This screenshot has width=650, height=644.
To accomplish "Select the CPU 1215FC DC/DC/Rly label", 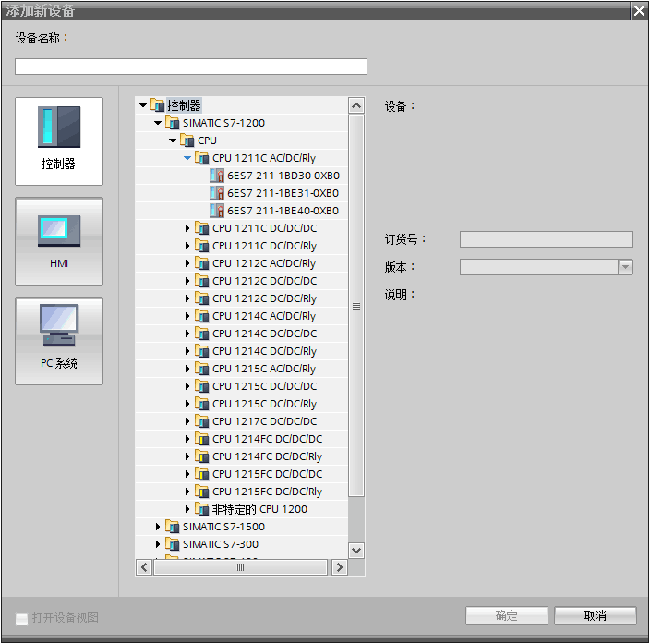I will (x=267, y=492).
